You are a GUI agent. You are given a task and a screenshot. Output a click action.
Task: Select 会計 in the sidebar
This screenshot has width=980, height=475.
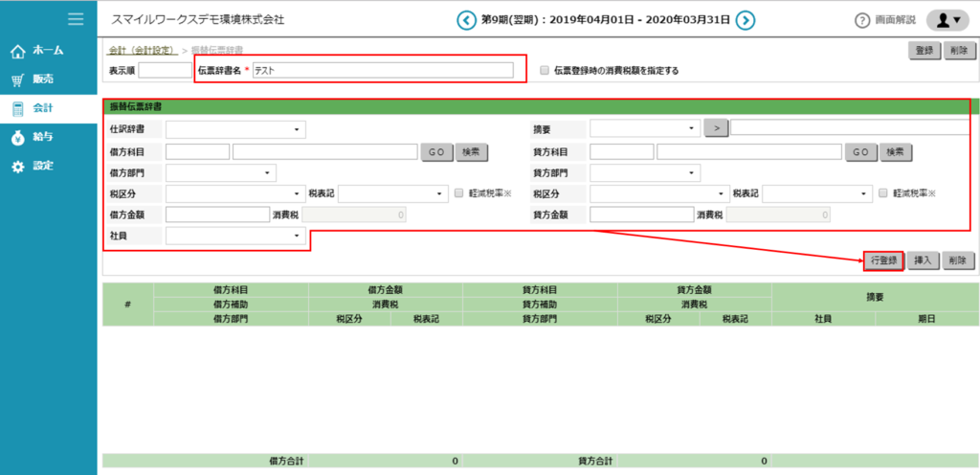click(x=43, y=109)
